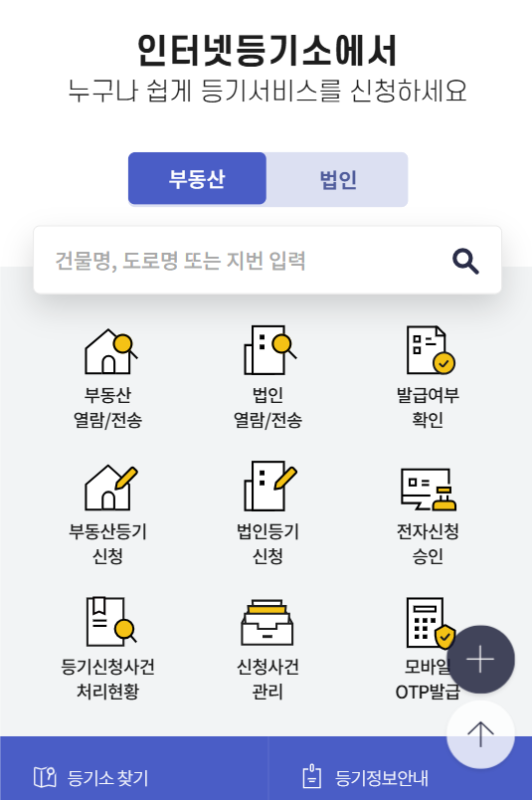The width and height of the screenshot is (532, 800).
Task: Select 전자신청 승인 stamp icon
Action: 428,490
